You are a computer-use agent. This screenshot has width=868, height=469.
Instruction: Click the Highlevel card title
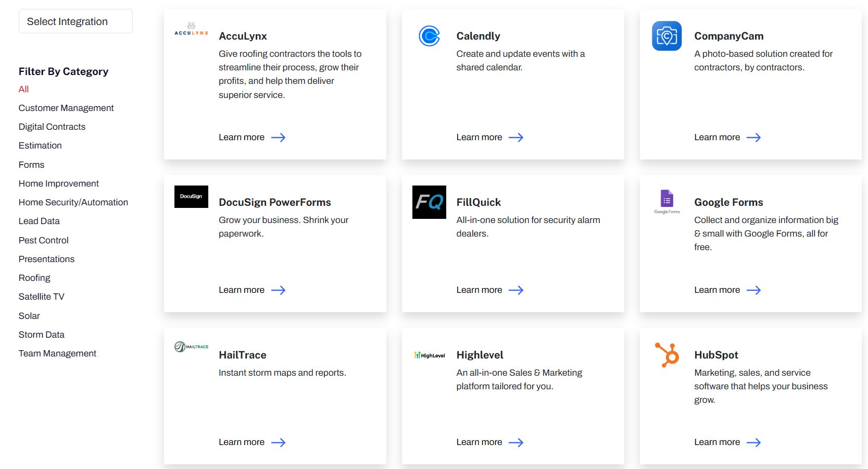click(480, 355)
